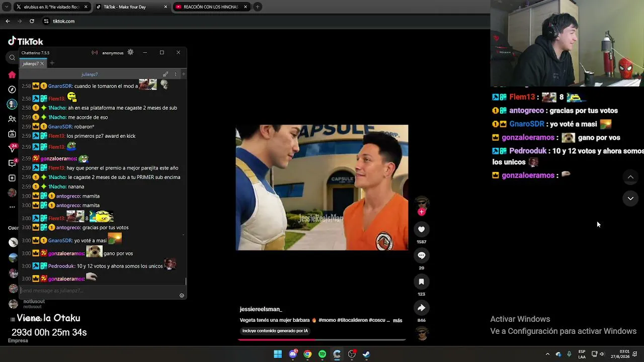Image resolution: width=644 pixels, height=362 pixels.
Task: Open TikTok search in the sidebar
Action: coord(12,58)
